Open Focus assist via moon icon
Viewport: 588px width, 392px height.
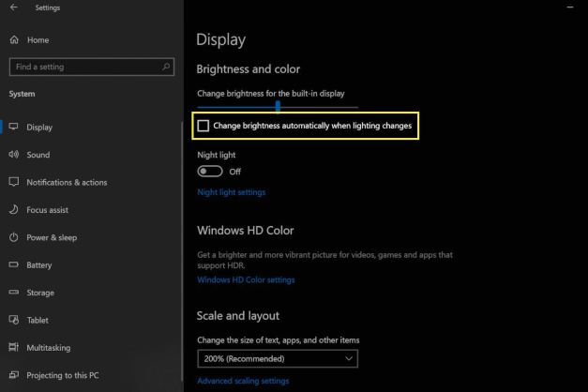pyautogui.click(x=14, y=210)
